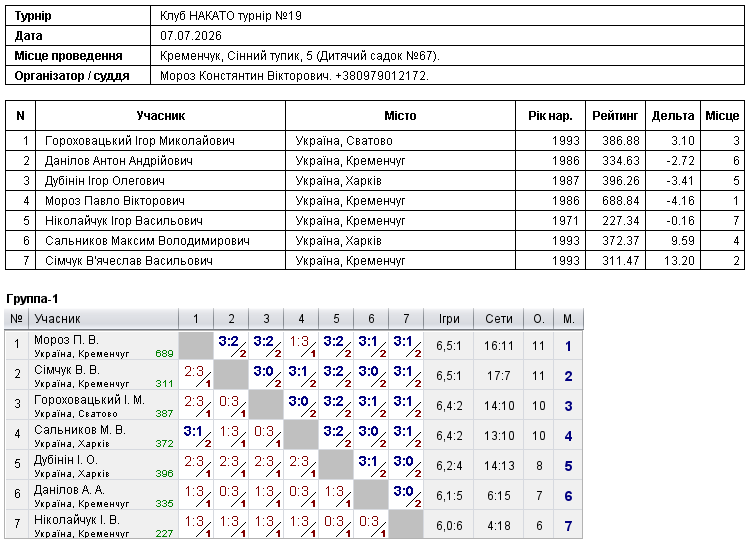Click the Группа-1 heading
The image size is (750, 544).
pos(32,299)
